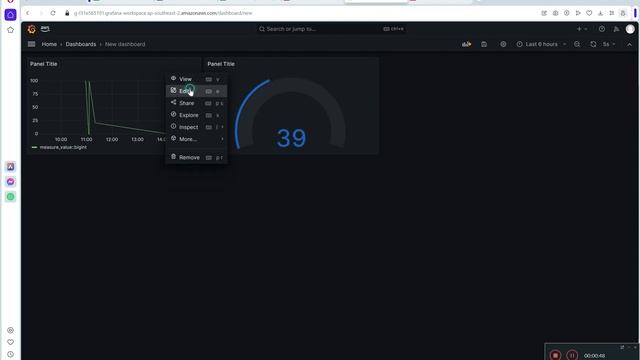Open the Dashboards breadcrumb link
640x360 pixels.
click(81, 44)
